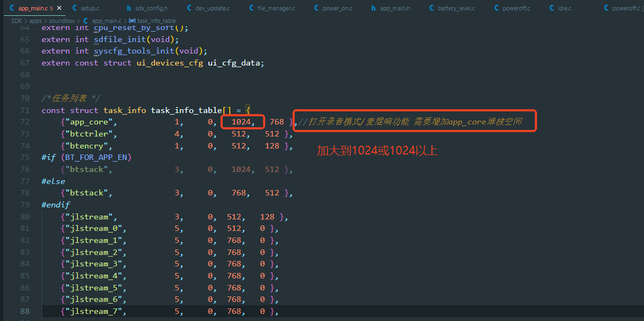The image size is (644, 321).
Task: Click the Chinese comment after the app_core entry
Action: (410, 122)
